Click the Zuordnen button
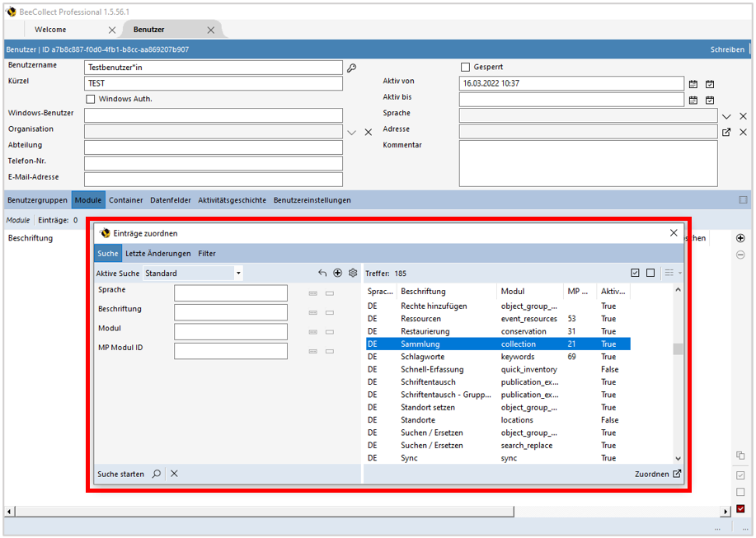The image size is (756, 538). tap(658, 474)
